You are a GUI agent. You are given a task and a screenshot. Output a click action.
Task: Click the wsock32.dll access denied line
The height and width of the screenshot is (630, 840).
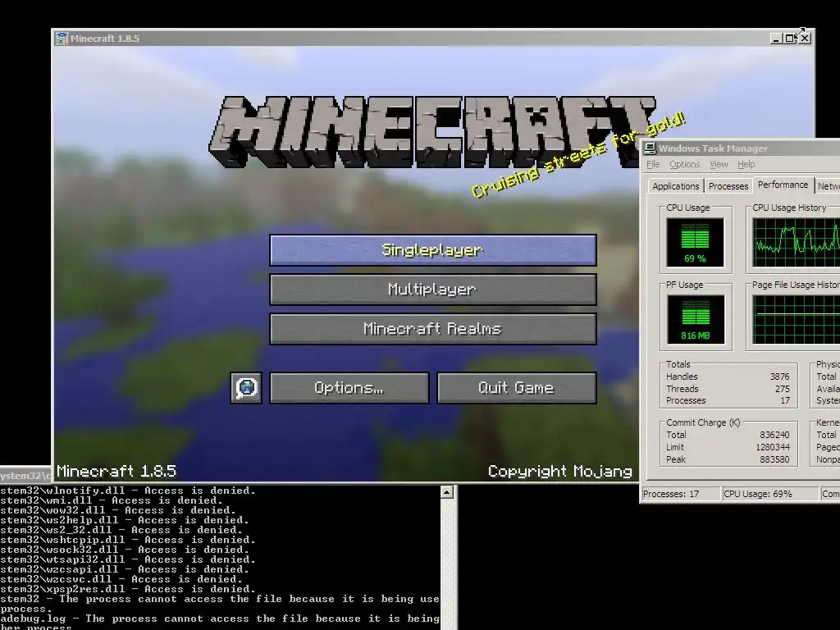pos(125,550)
